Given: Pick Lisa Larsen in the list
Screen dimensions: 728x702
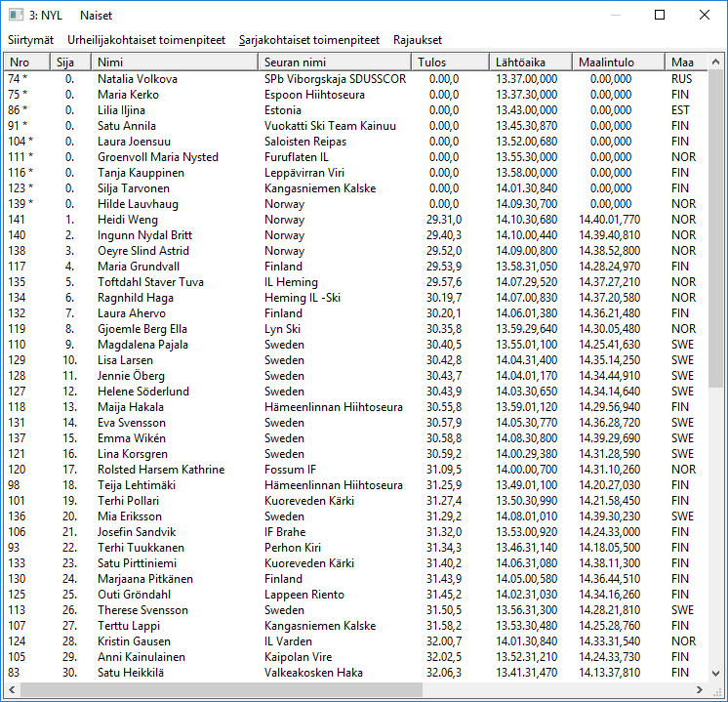Looking at the screenshot, I should click(356, 360).
